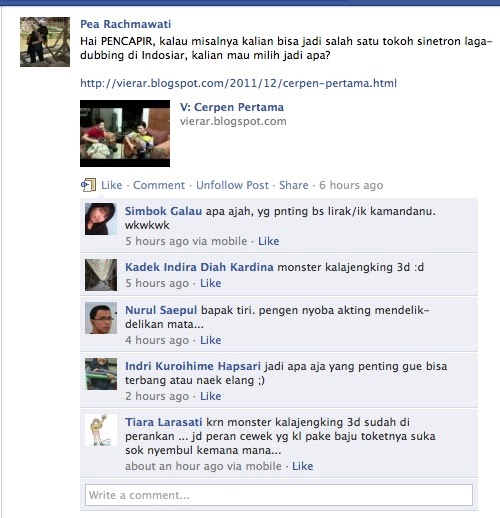Viewport: 500px width, 518px height.
Task: Open the vierar.blogspot.com cerpen-pertama URL
Action: (238, 83)
